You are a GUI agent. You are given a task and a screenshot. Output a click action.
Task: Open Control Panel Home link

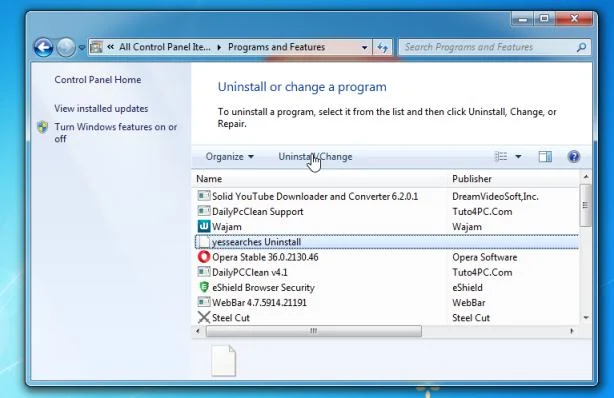98,80
